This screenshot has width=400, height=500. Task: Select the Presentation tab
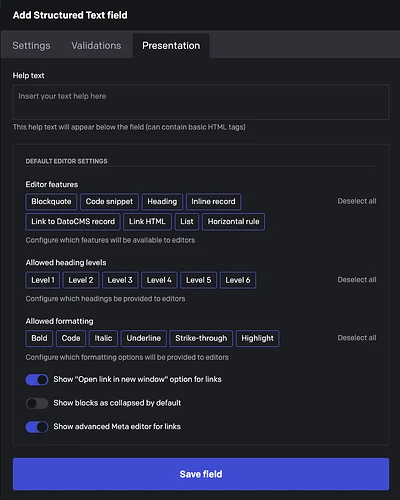point(171,45)
